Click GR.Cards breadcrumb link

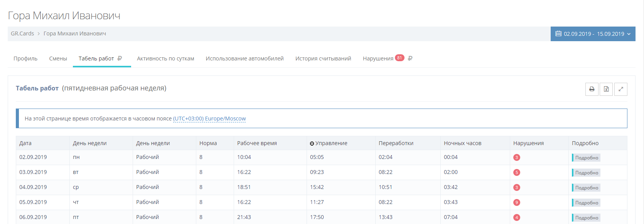tap(22, 33)
